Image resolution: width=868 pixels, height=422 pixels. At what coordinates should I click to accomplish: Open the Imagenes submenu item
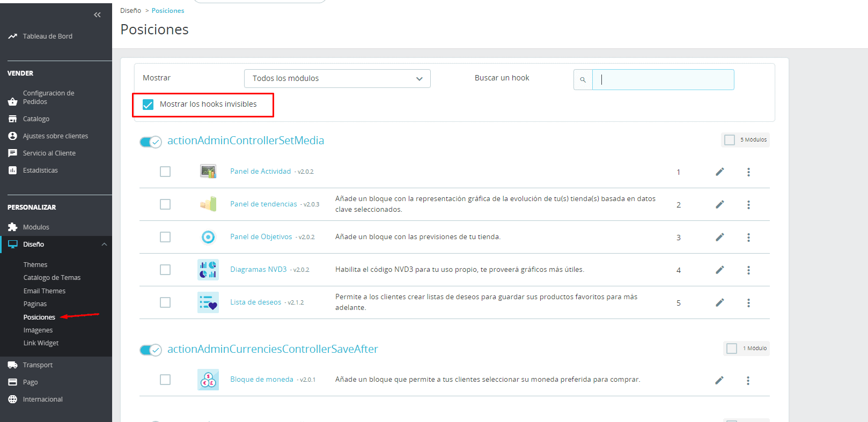point(38,330)
